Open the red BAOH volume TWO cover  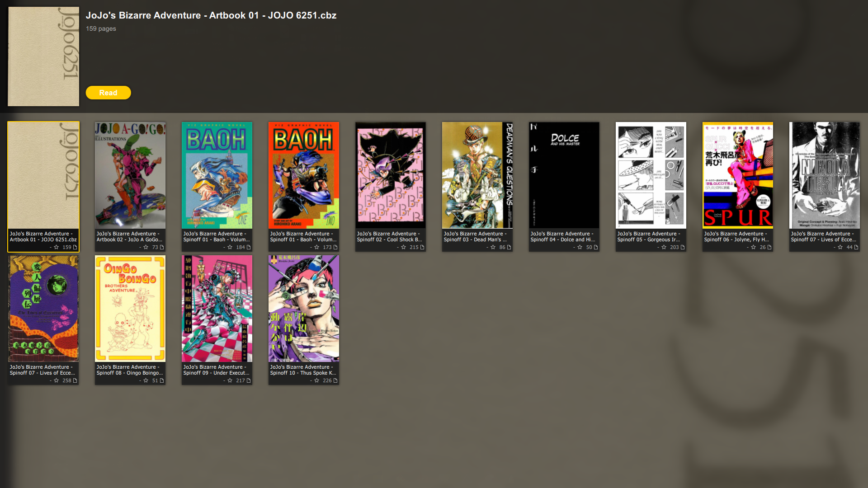304,175
